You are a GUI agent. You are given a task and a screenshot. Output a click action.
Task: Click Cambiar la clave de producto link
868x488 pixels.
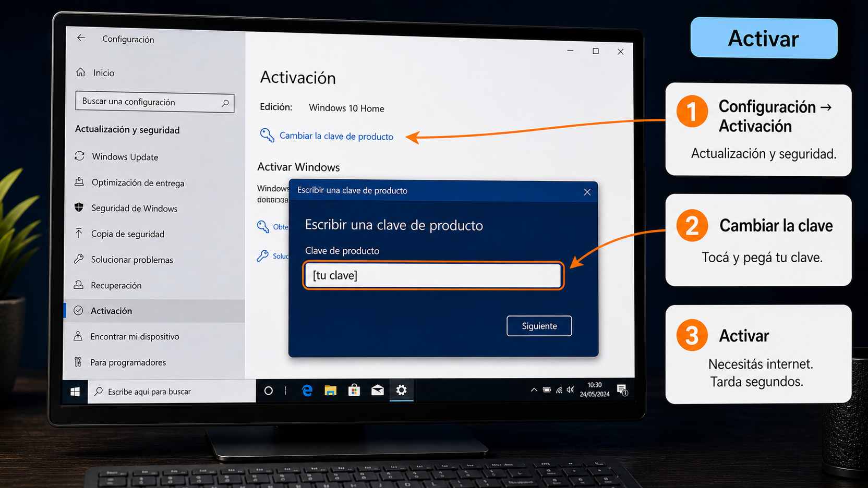[x=336, y=136]
